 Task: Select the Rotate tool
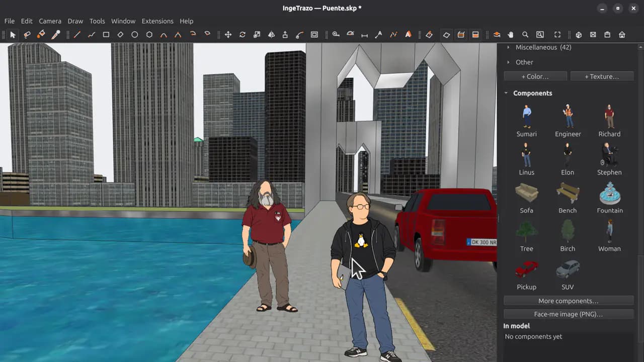point(243,35)
